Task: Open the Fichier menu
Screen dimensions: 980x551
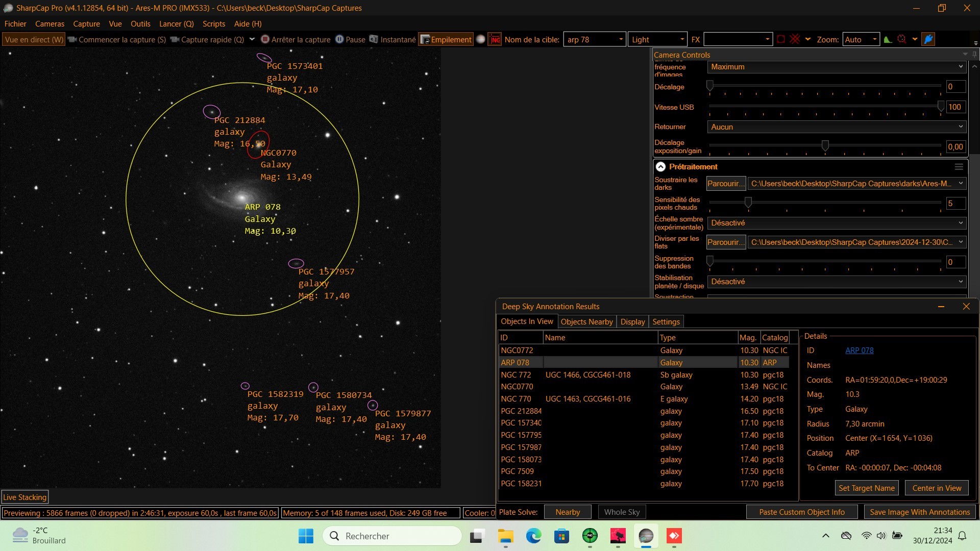Action: click(x=15, y=23)
